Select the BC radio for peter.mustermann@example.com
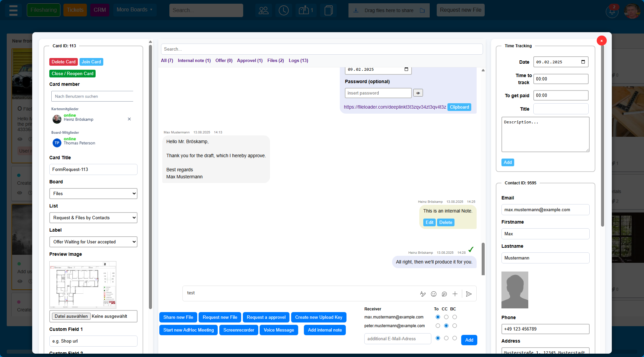Screen dimensions: 644x357 pyautogui.click(x=455, y=325)
